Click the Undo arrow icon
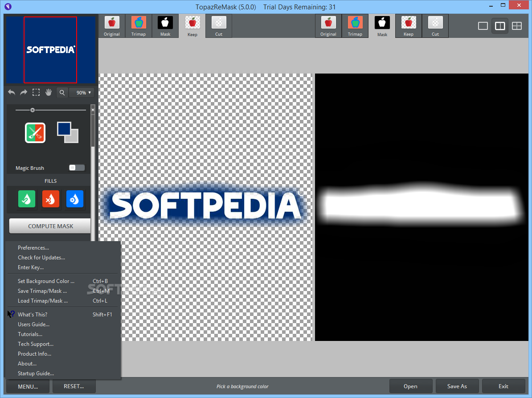Screen dimensions: 532x398 point(12,92)
